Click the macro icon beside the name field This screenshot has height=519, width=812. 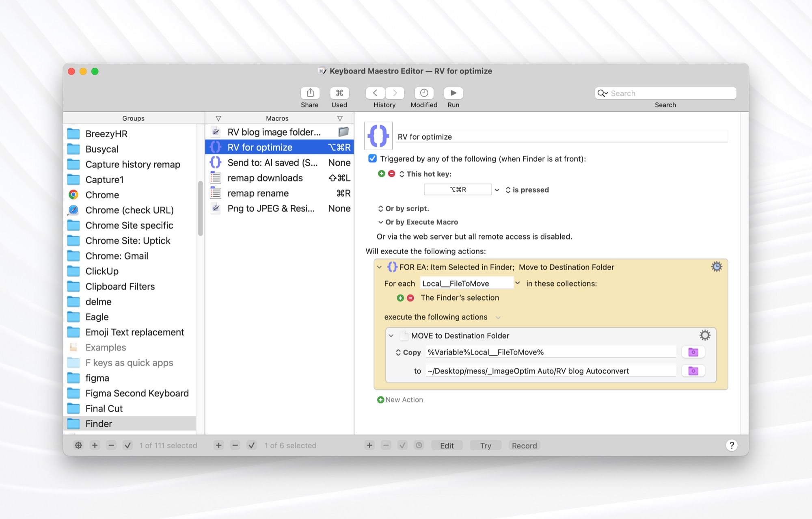(378, 136)
